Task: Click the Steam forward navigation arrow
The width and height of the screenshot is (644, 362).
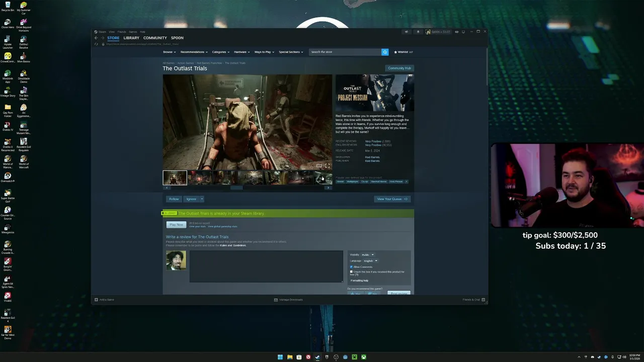Action: (102, 38)
